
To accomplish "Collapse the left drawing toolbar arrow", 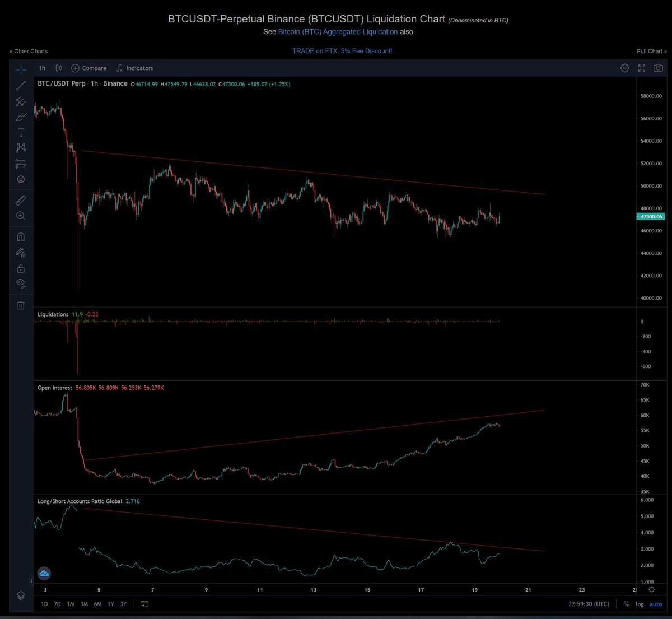I will [31, 581].
